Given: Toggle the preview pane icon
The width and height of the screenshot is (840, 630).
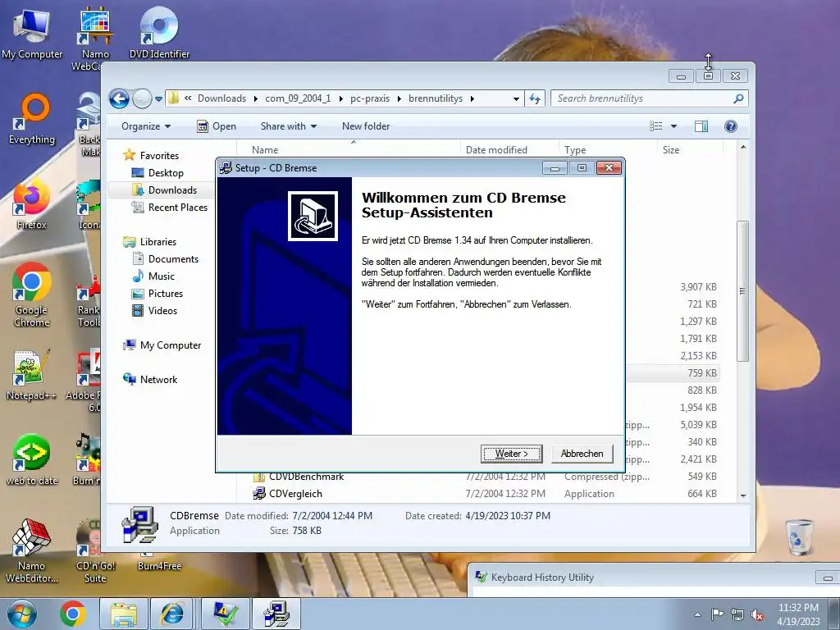Looking at the screenshot, I should tap(701, 126).
